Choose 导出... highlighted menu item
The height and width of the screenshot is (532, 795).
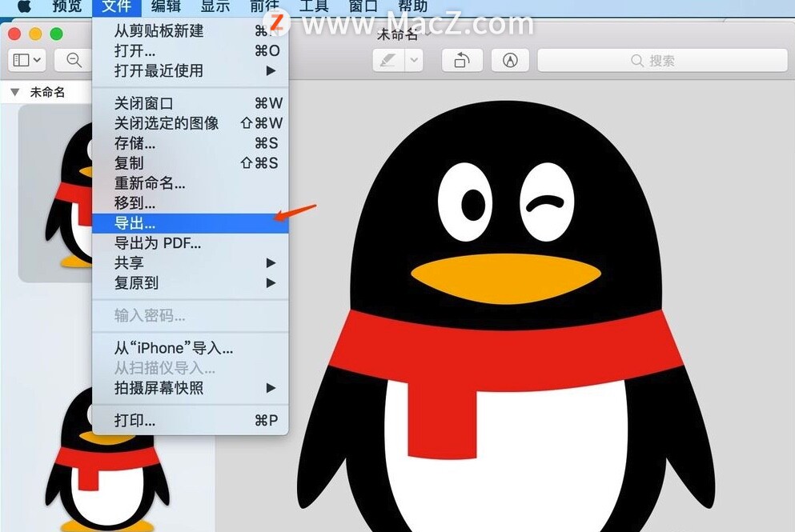190,223
